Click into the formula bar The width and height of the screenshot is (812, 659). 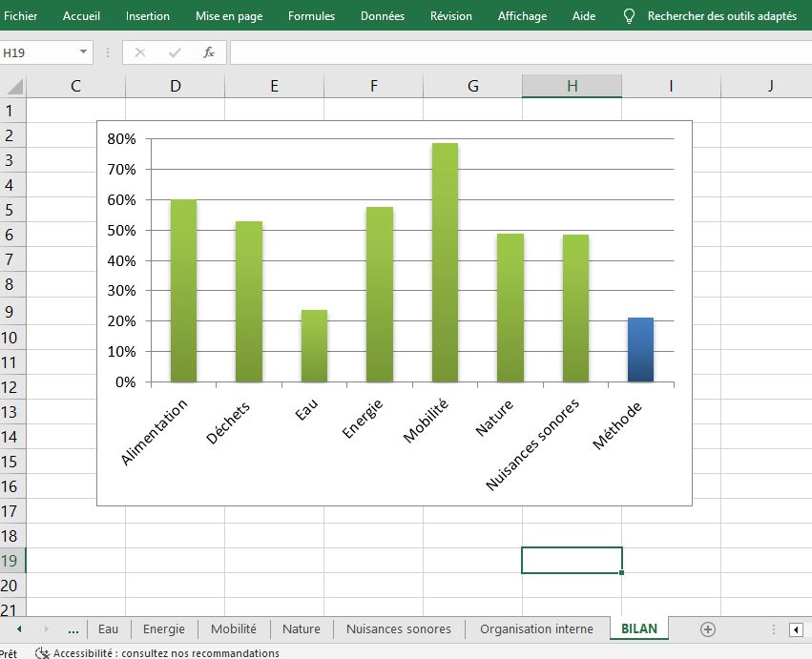pyautogui.click(x=520, y=52)
